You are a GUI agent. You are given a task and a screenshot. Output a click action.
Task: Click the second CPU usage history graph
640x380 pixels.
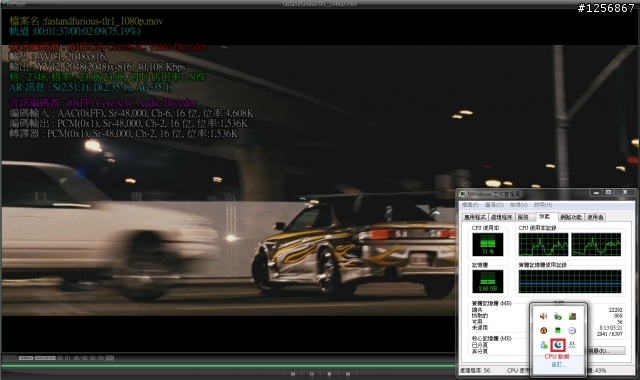click(596, 244)
